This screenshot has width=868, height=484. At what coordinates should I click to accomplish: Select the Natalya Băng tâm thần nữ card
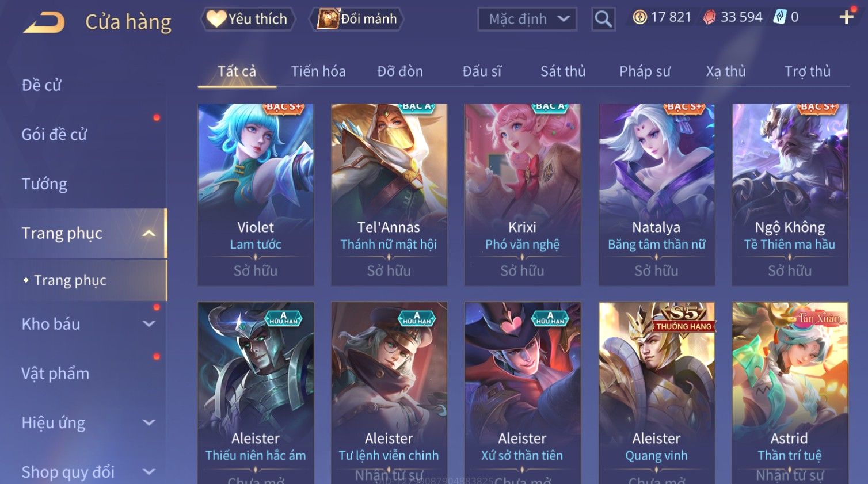(x=656, y=195)
